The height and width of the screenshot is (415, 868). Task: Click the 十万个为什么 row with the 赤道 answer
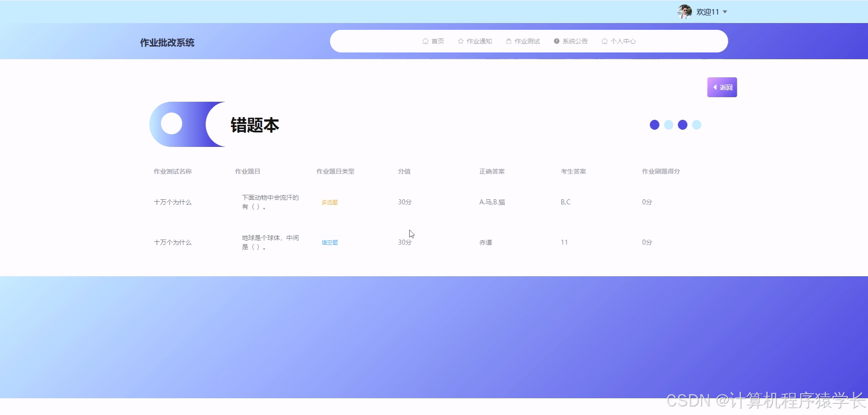click(x=173, y=242)
